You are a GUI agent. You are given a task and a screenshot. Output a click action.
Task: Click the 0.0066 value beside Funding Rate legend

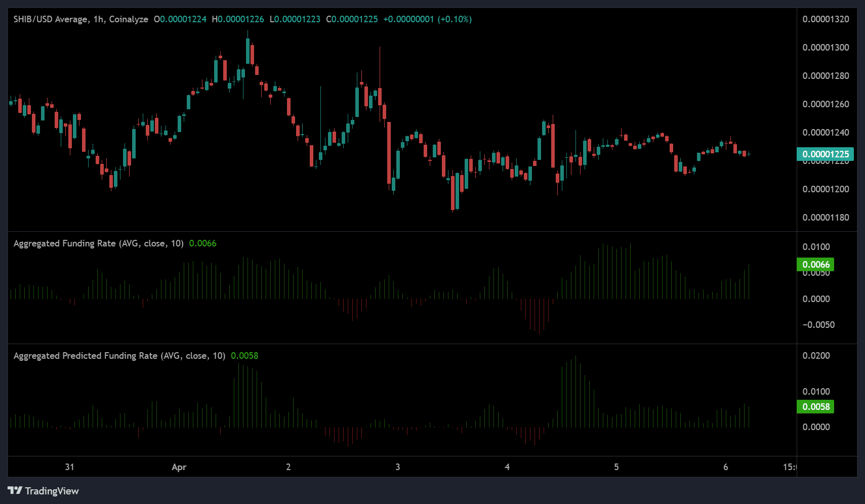point(202,243)
